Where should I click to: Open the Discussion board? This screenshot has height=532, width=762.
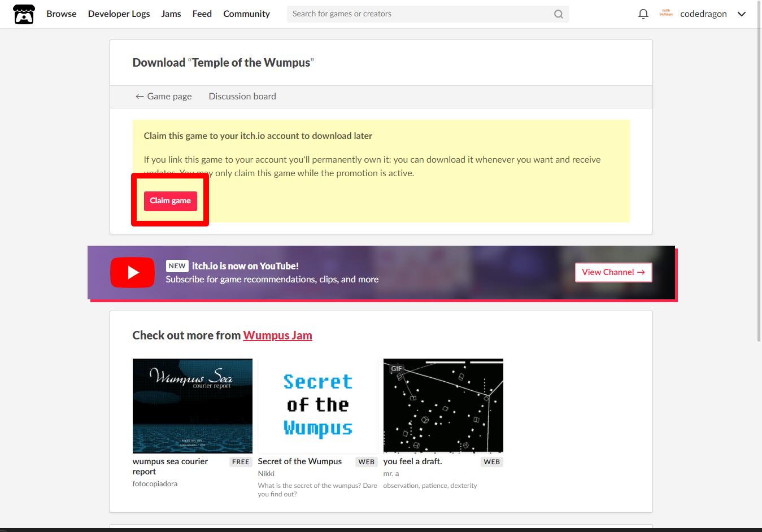coord(242,97)
